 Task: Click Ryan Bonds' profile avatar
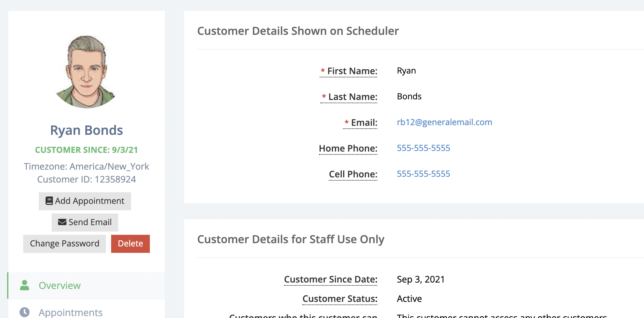[86, 72]
